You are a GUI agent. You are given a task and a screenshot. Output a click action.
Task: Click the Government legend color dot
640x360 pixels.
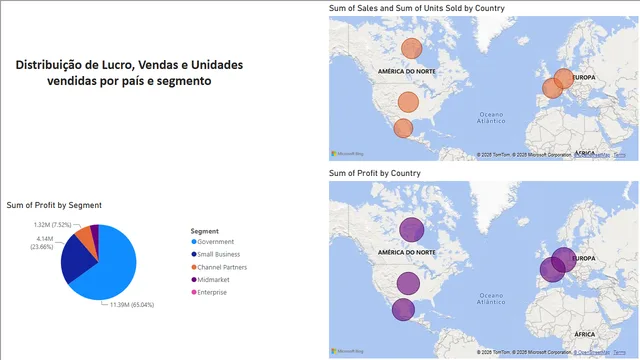coord(194,242)
